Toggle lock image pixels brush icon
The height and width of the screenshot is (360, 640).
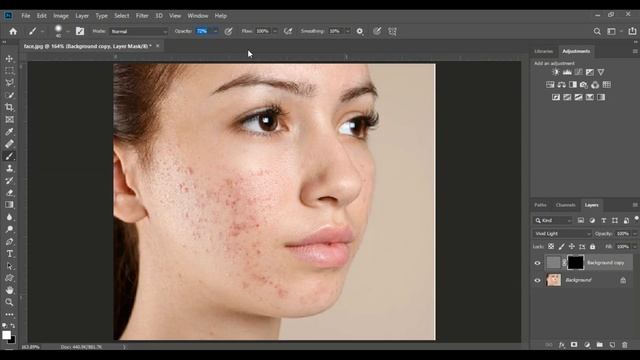point(562,247)
